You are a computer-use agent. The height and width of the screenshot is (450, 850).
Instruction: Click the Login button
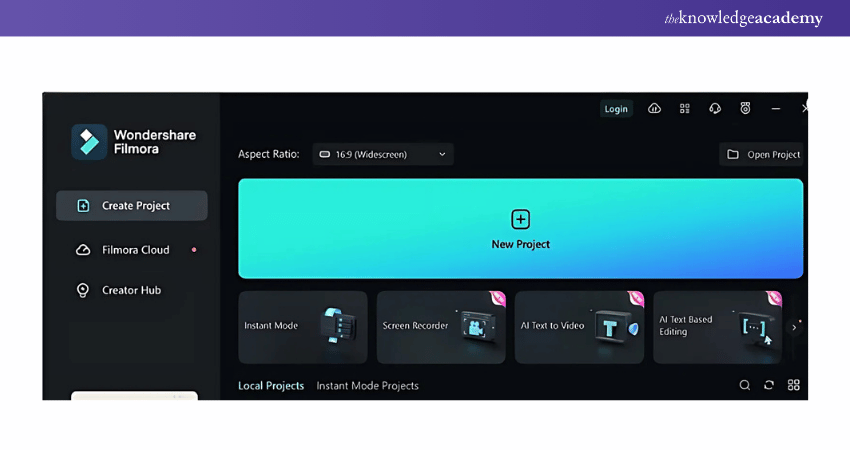point(616,109)
